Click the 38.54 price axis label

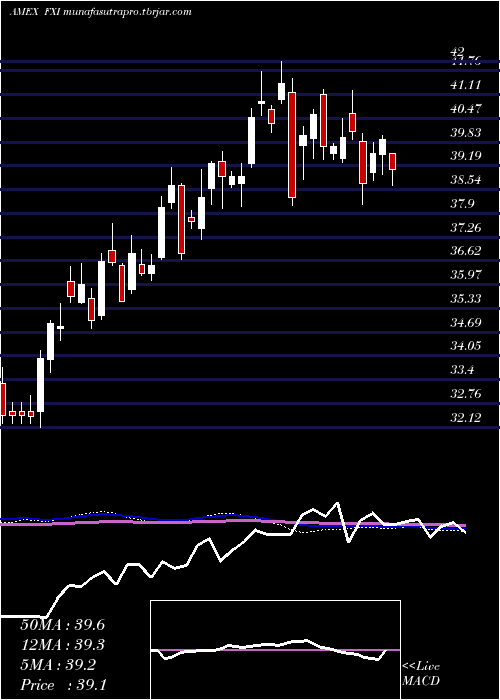[466, 180]
